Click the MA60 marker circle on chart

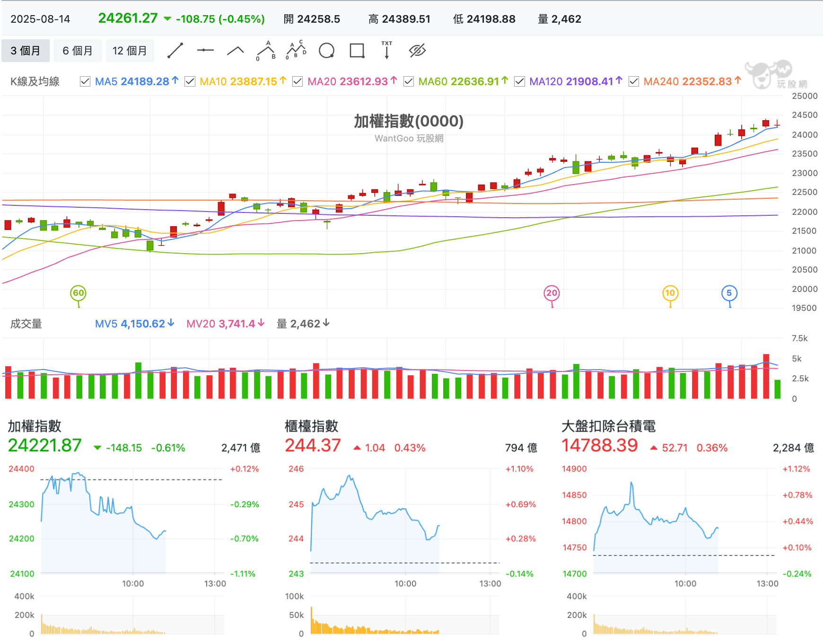tap(79, 293)
